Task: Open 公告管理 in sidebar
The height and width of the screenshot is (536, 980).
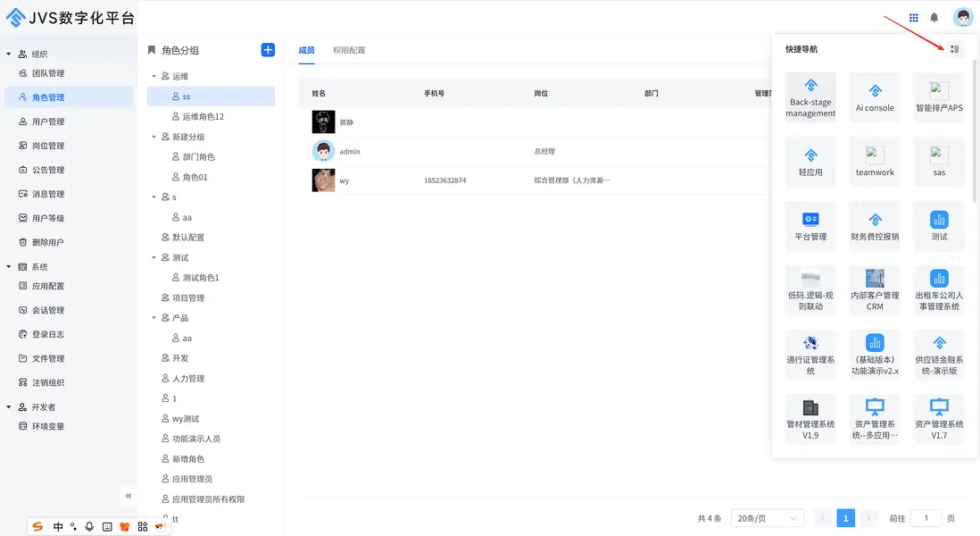Action: point(69,170)
